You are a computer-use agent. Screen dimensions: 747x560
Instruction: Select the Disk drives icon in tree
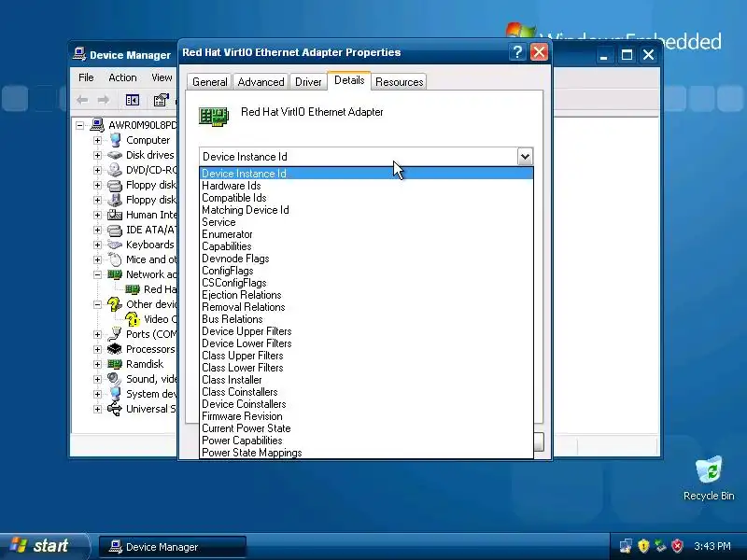(x=115, y=155)
